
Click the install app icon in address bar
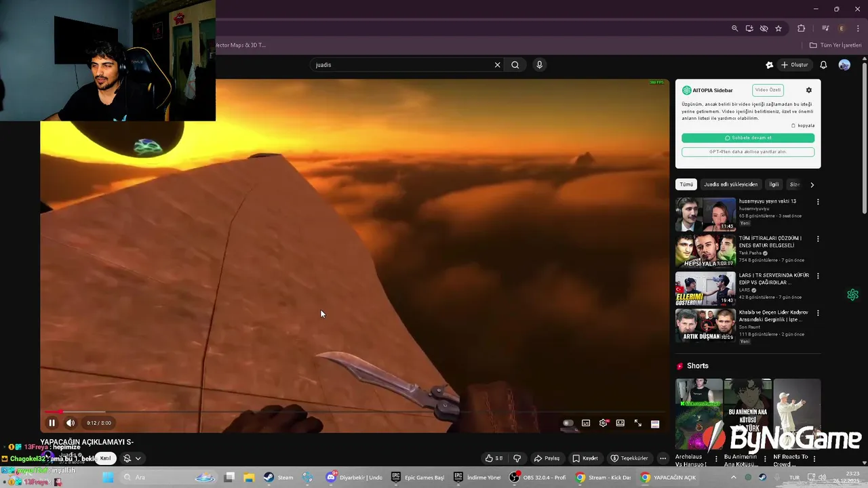pyautogui.click(x=749, y=28)
